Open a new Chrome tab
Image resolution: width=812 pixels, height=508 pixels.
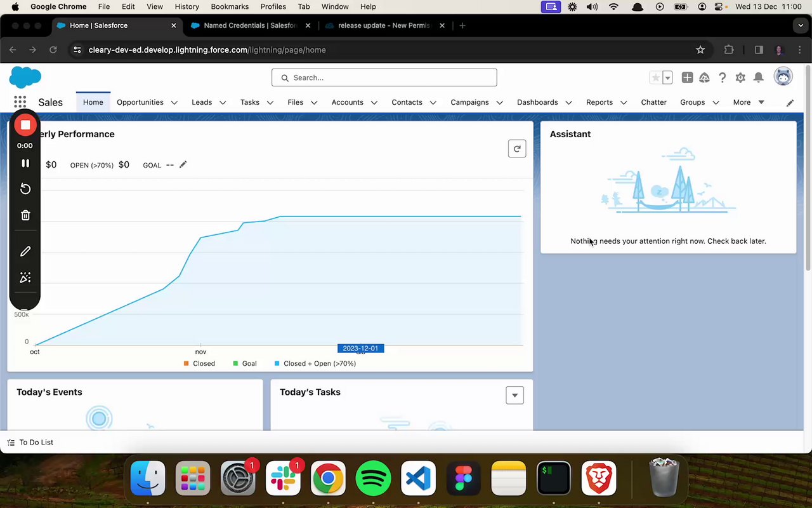[462, 25]
